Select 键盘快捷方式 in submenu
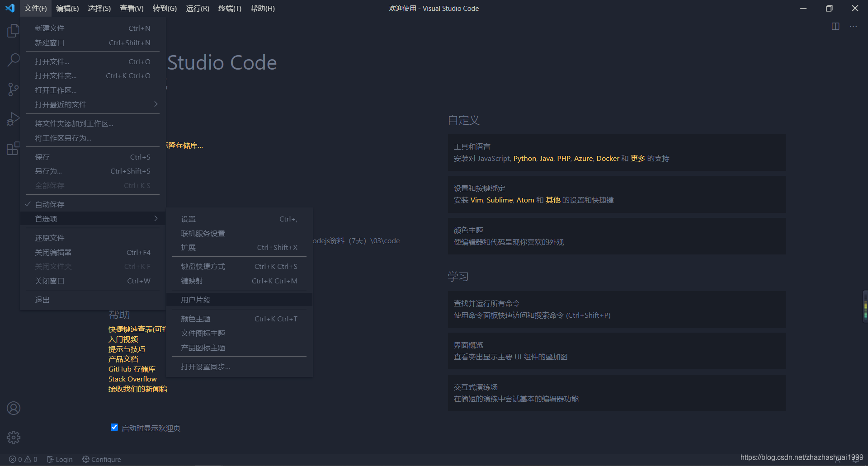The image size is (868, 466). (x=239, y=266)
